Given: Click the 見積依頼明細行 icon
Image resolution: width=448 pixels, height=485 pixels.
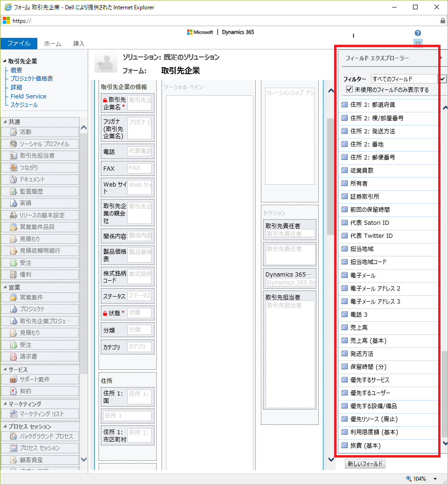Looking at the screenshot, I should 14,250.
